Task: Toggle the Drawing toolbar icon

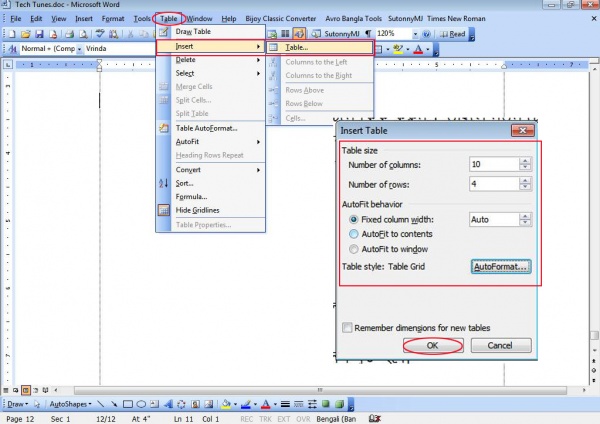Action: click(x=299, y=34)
